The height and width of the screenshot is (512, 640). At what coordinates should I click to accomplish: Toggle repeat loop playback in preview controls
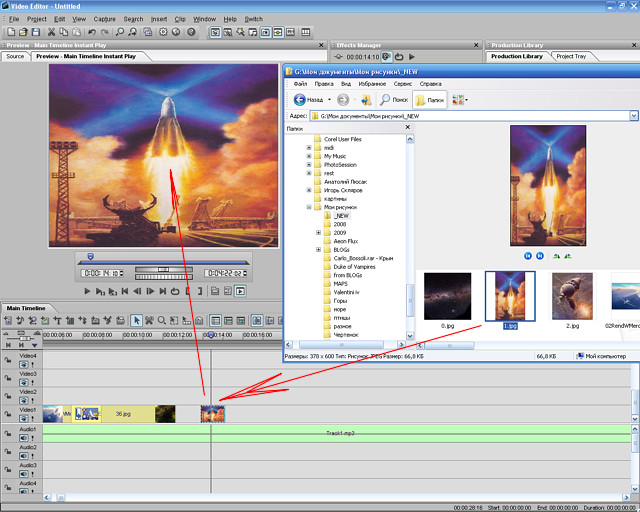click(x=175, y=291)
